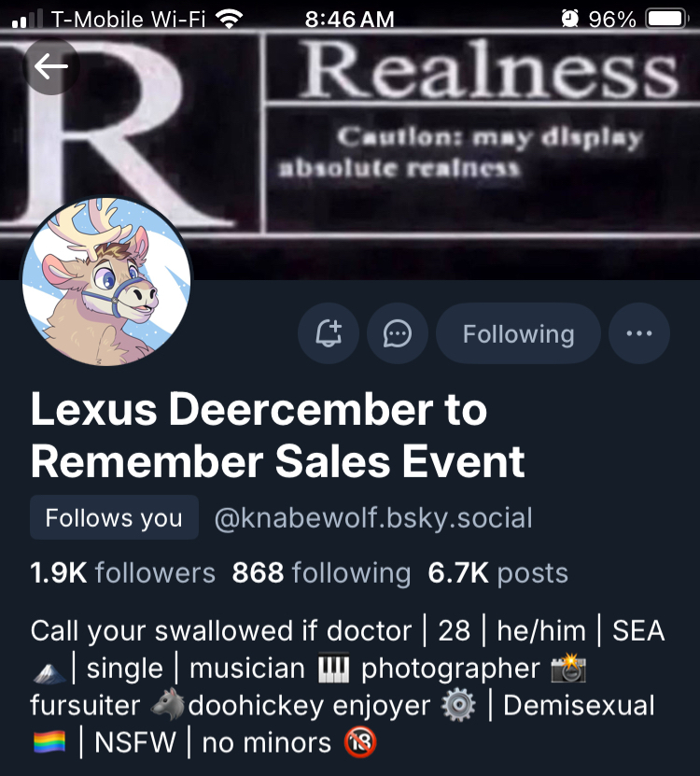Tap the 6.7K posts count

click(497, 572)
